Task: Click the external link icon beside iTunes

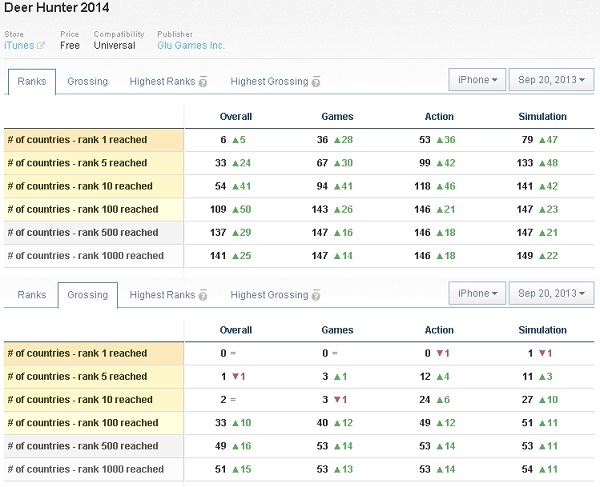Action: point(41,45)
